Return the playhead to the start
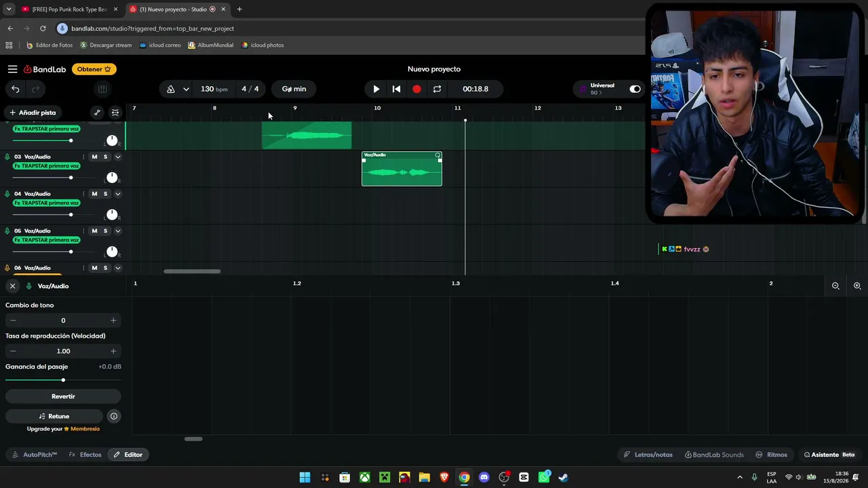This screenshot has width=868, height=488. [397, 89]
